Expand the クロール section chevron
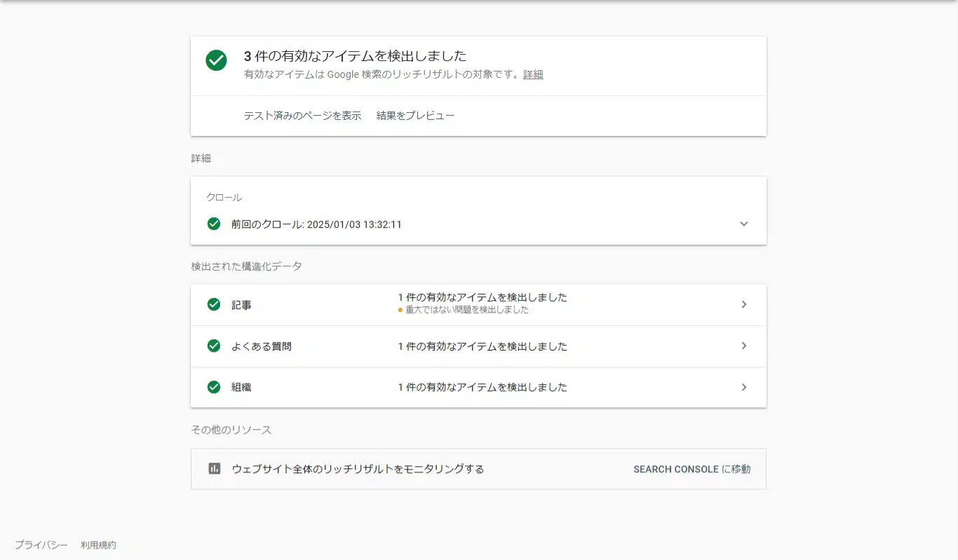The image size is (958, 560). coord(744,224)
